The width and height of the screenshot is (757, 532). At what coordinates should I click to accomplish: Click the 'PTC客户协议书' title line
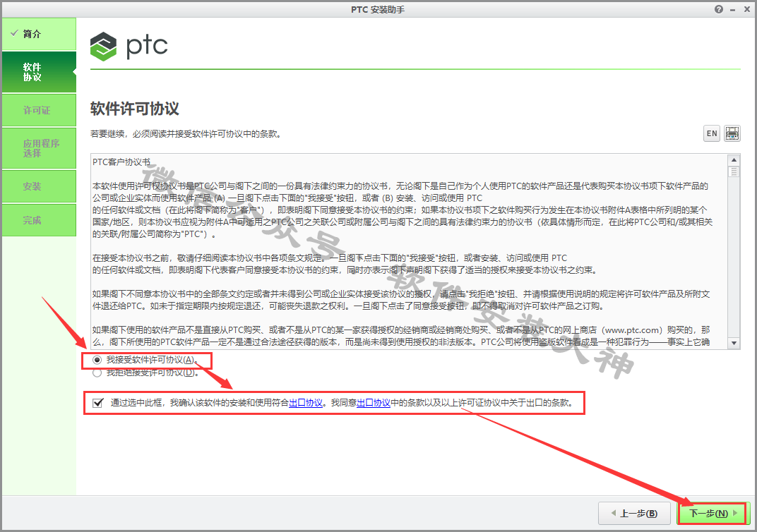[121, 162]
